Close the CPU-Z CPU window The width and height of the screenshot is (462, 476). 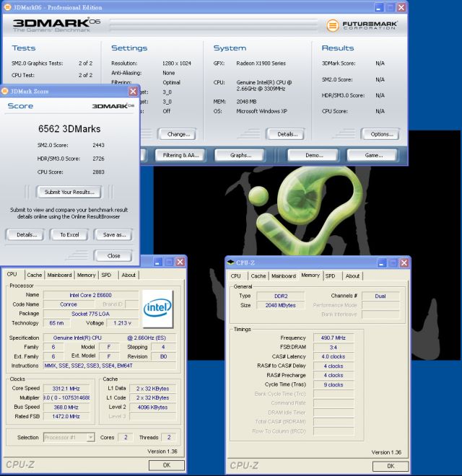tap(180, 262)
